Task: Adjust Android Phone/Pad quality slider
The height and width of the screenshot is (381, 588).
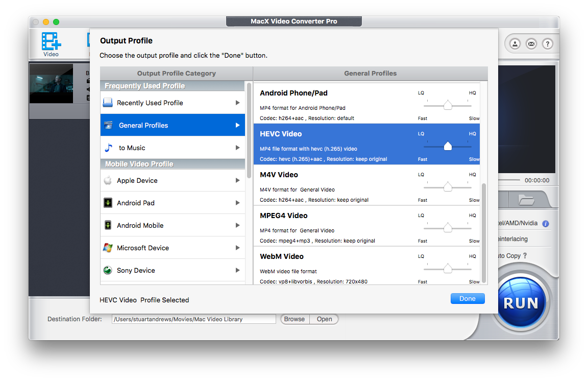Action: [x=447, y=105]
